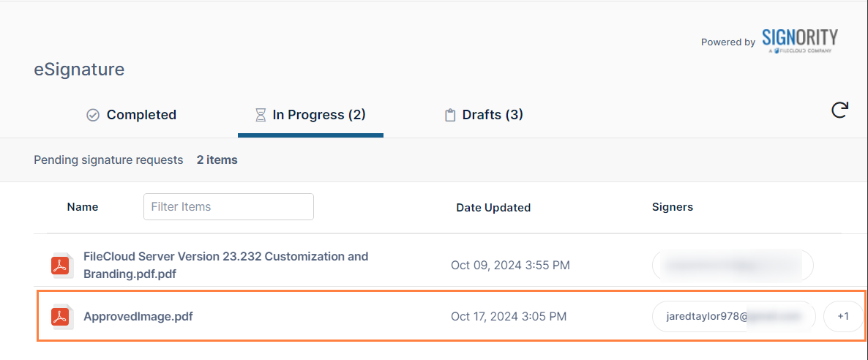This screenshot has width=868, height=360.
Task: Click the In Progress hourglass icon
Action: coord(260,115)
